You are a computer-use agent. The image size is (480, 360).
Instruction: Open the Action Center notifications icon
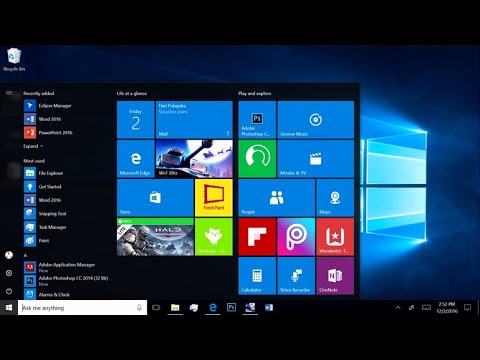[468, 307]
